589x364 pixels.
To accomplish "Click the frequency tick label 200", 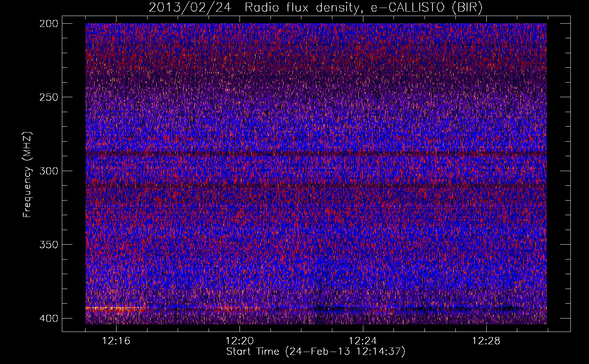I will (x=49, y=24).
